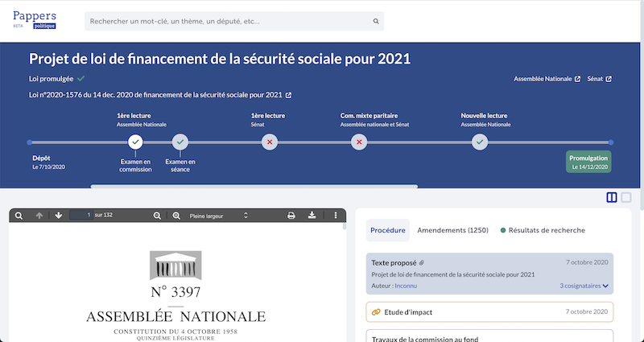Click the search magnifier in top search bar
This screenshot has height=342, width=644.
[375, 22]
